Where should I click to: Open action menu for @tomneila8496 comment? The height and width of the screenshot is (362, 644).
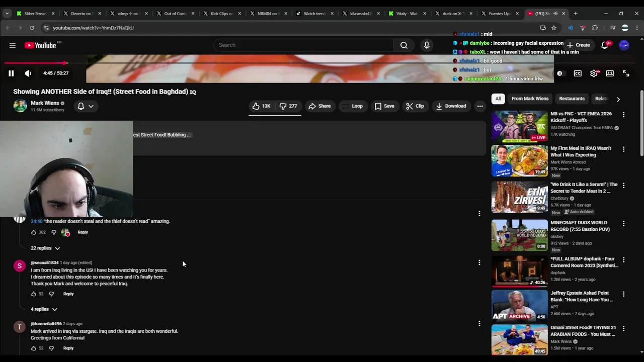point(479,323)
